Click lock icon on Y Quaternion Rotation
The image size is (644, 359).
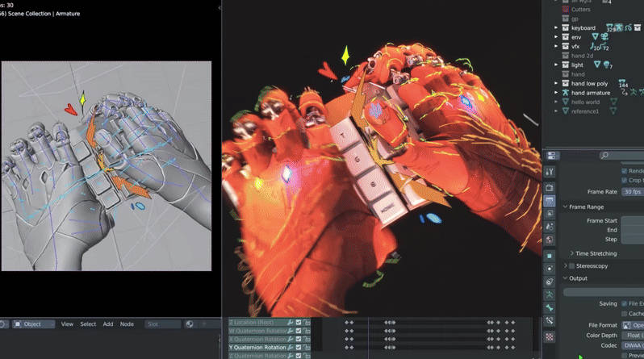coord(307,348)
